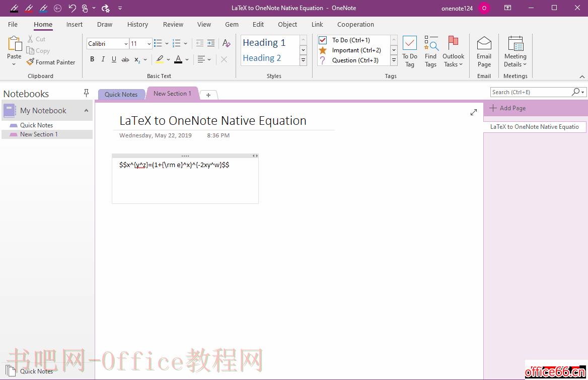Apply Heading 2 style

point(262,58)
